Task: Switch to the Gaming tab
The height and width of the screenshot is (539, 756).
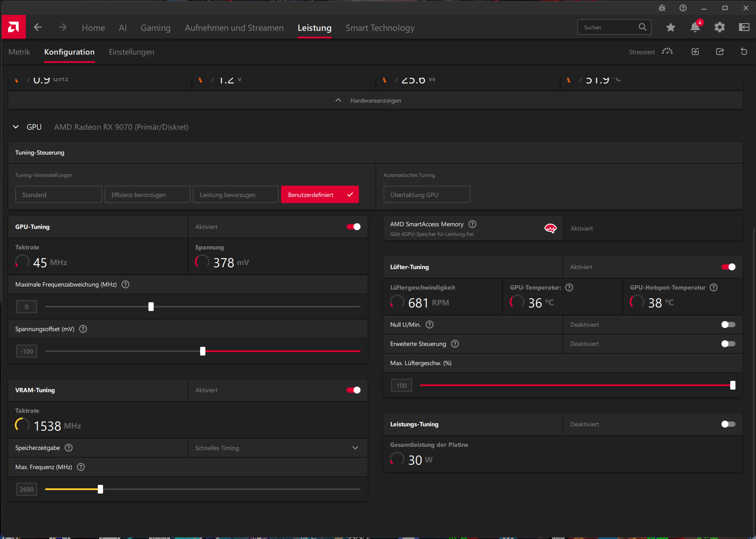Action: click(x=156, y=28)
